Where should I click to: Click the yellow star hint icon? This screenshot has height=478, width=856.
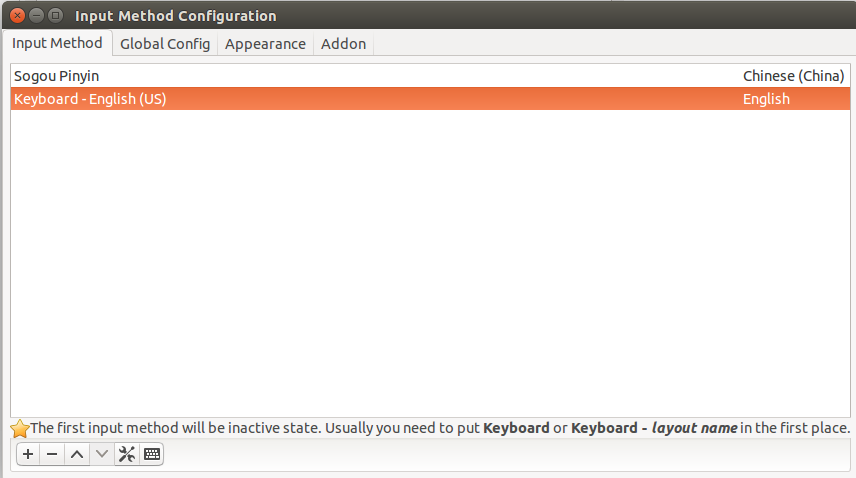20,429
